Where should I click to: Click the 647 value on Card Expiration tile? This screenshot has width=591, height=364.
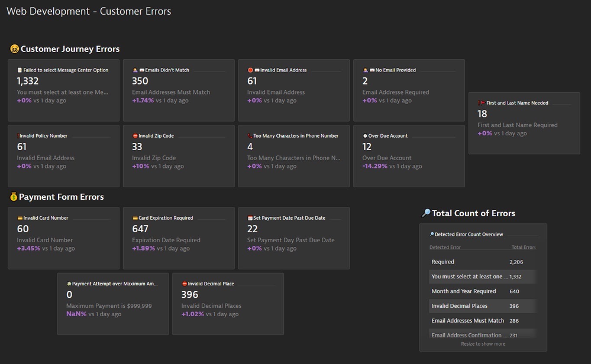pyautogui.click(x=140, y=229)
